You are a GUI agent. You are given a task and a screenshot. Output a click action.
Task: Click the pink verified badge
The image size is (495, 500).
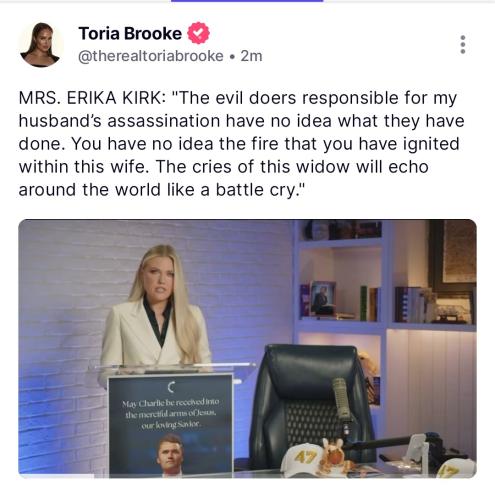click(198, 33)
